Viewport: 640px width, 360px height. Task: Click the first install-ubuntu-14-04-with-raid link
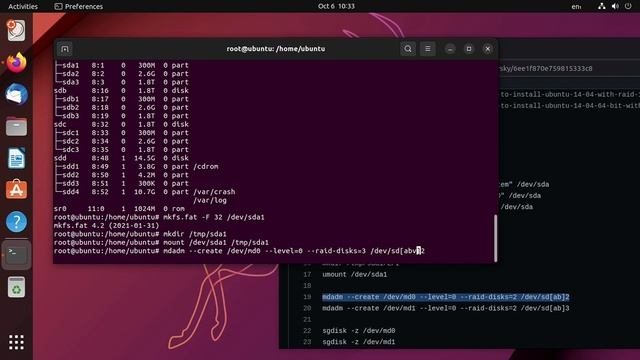pos(570,94)
